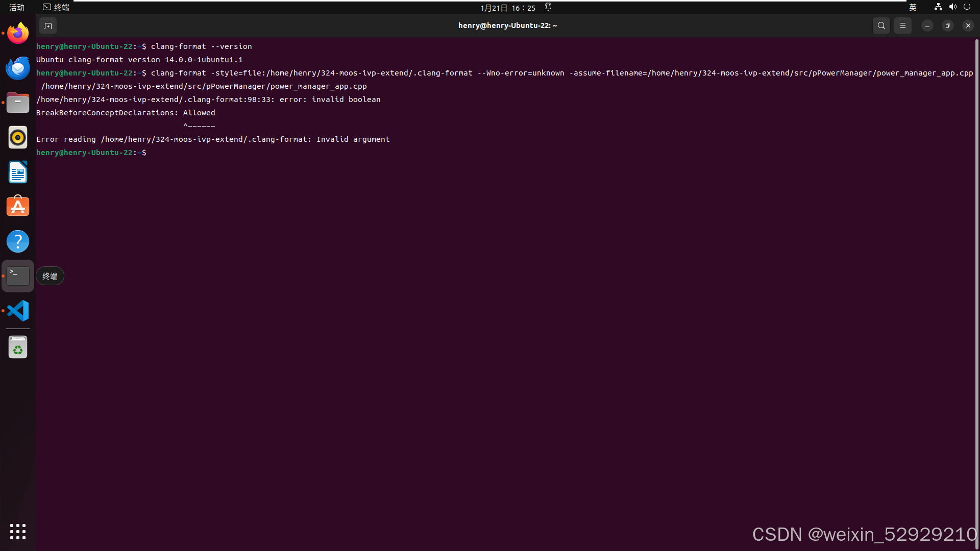The width and height of the screenshot is (980, 551).
Task: Open the system power menu icon
Action: click(x=967, y=7)
